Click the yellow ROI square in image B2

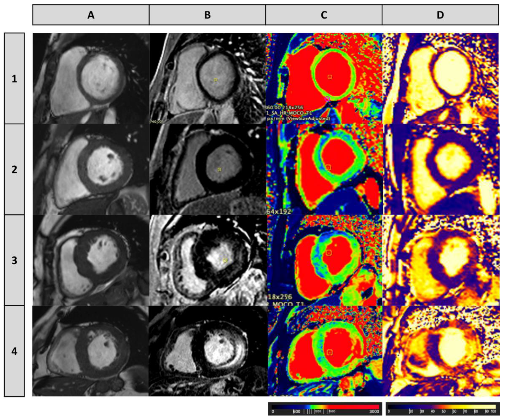pyautogui.click(x=219, y=170)
